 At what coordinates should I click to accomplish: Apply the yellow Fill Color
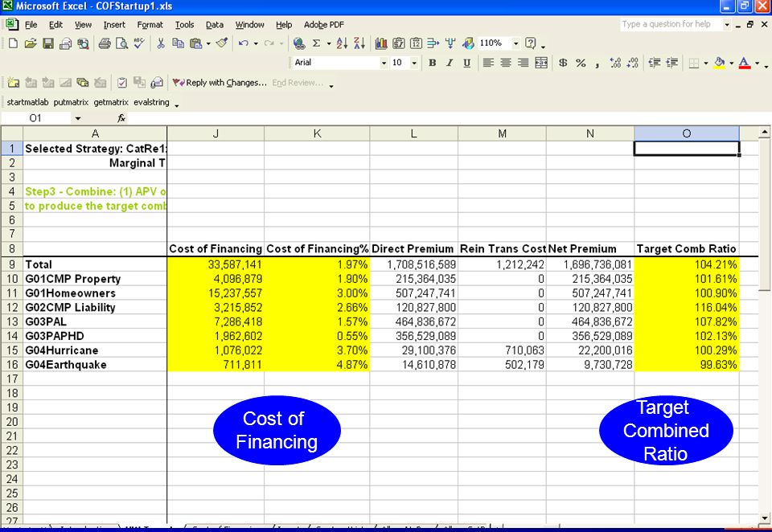(x=719, y=63)
